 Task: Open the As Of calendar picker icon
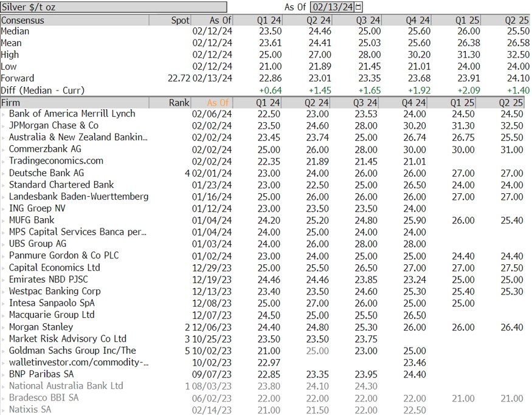click(x=358, y=7)
